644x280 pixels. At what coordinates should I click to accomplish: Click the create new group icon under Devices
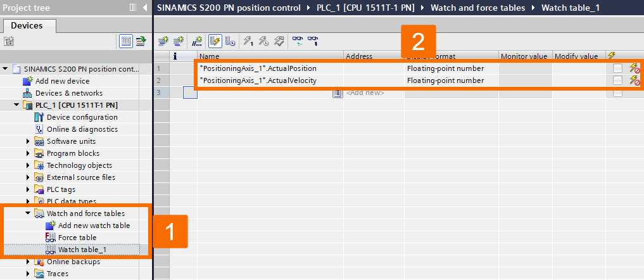tap(9, 41)
